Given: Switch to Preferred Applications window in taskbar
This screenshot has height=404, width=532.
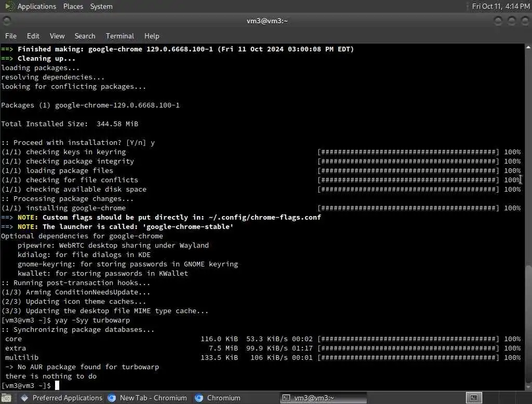Looking at the screenshot, I should 62,398.
